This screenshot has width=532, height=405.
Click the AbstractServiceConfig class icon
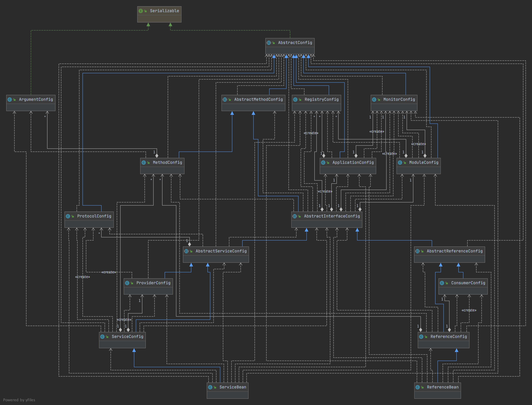[186, 251]
